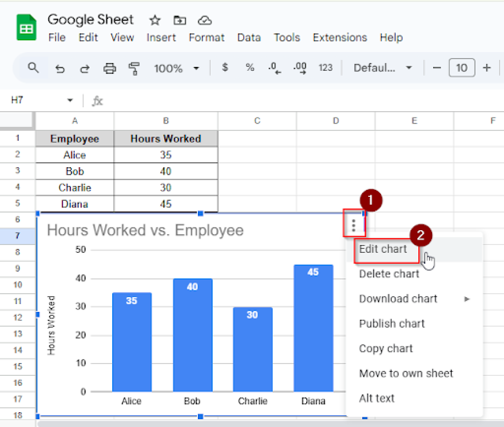The image size is (504, 427).
Task: Click the Google Sheet document title
Action: coord(91,20)
